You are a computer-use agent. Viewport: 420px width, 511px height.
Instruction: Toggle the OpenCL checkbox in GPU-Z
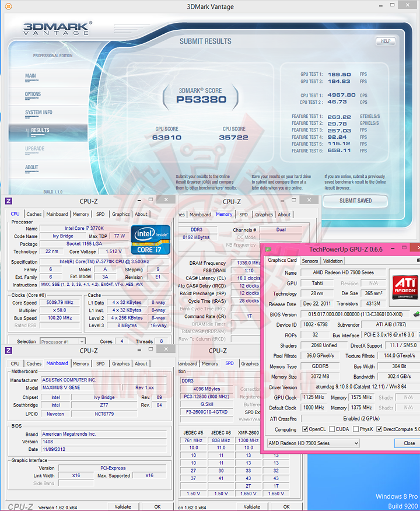tap(305, 429)
